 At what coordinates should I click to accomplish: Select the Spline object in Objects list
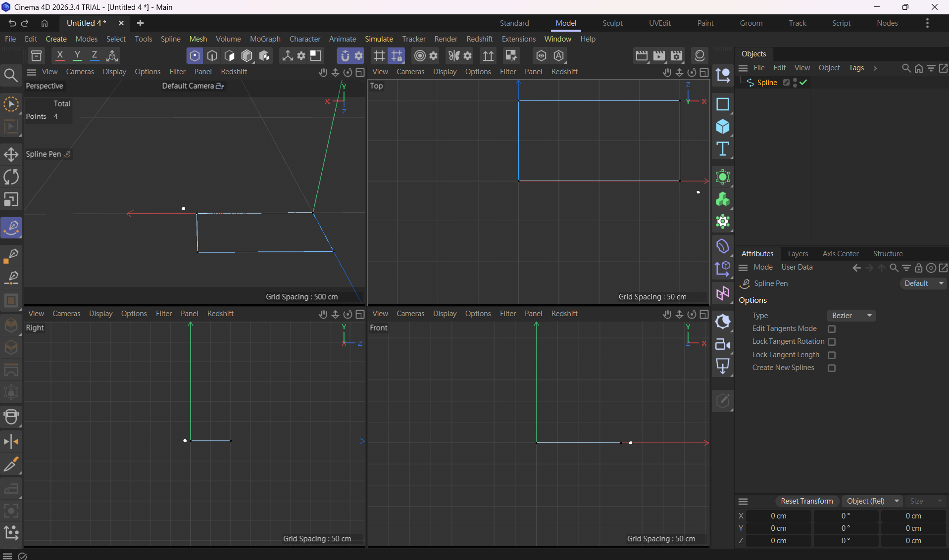(767, 83)
